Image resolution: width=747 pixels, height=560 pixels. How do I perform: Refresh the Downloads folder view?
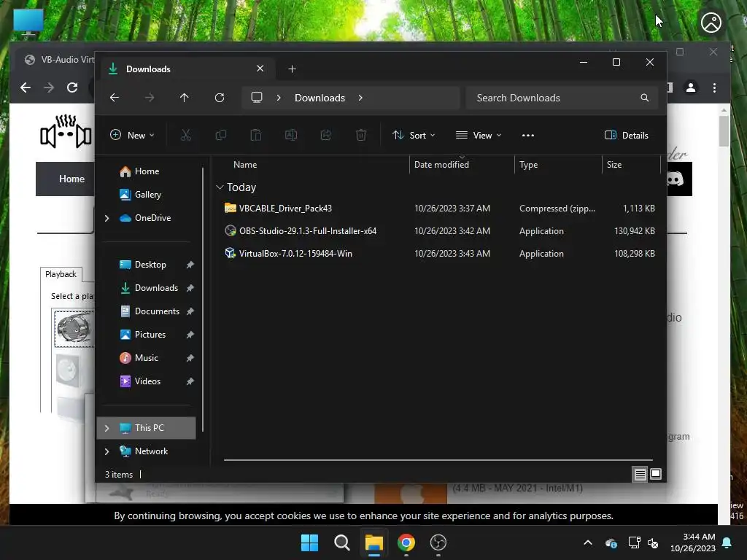220,98
